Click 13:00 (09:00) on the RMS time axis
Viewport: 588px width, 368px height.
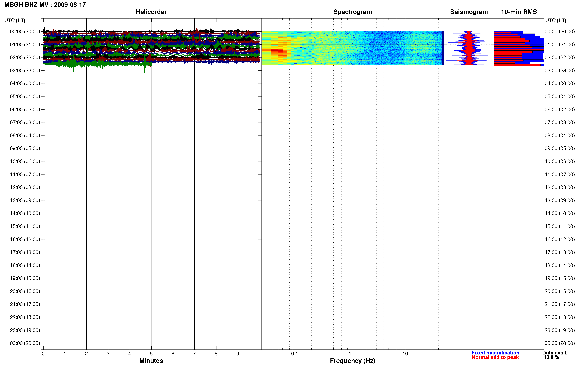[x=560, y=200]
